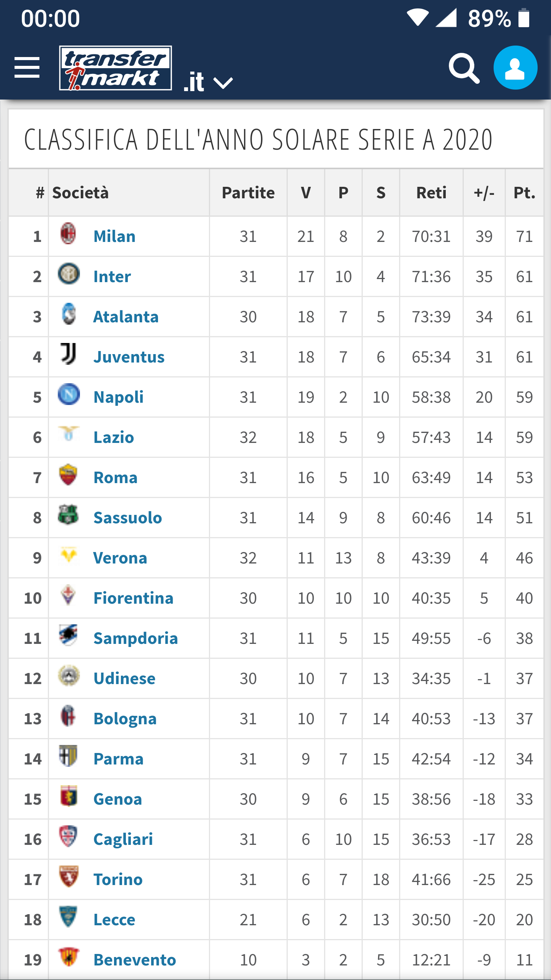This screenshot has height=980, width=551.
Task: Open the Lazio team link
Action: [114, 438]
